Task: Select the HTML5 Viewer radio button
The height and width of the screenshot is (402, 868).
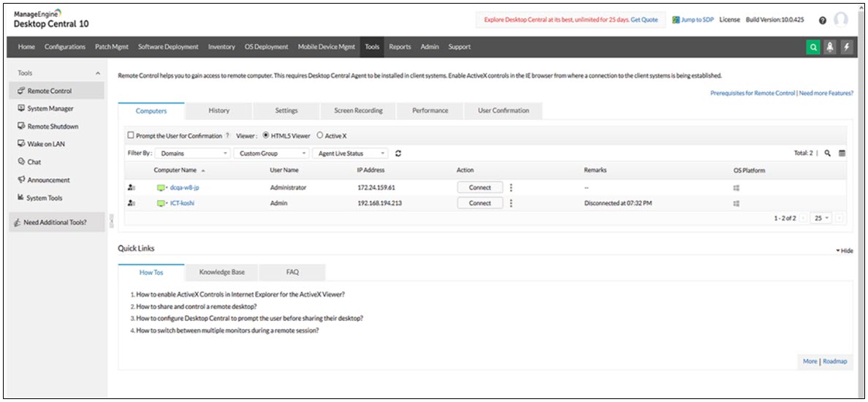Action: tap(266, 136)
